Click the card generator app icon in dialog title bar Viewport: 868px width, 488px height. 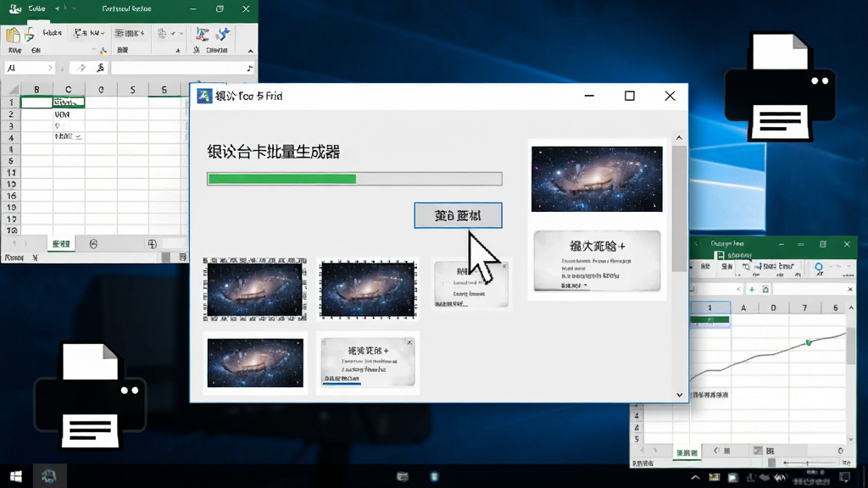click(204, 96)
